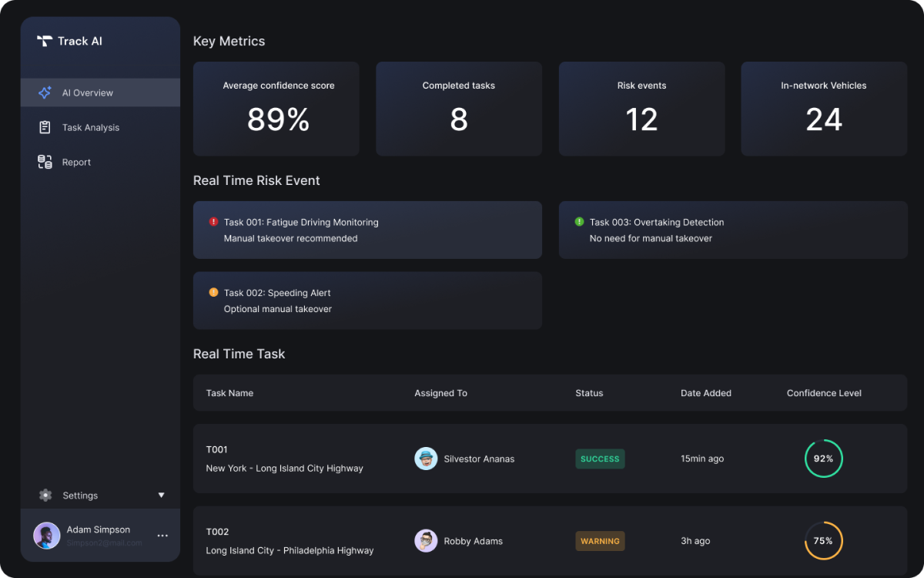Click the Settings gear icon

point(45,496)
